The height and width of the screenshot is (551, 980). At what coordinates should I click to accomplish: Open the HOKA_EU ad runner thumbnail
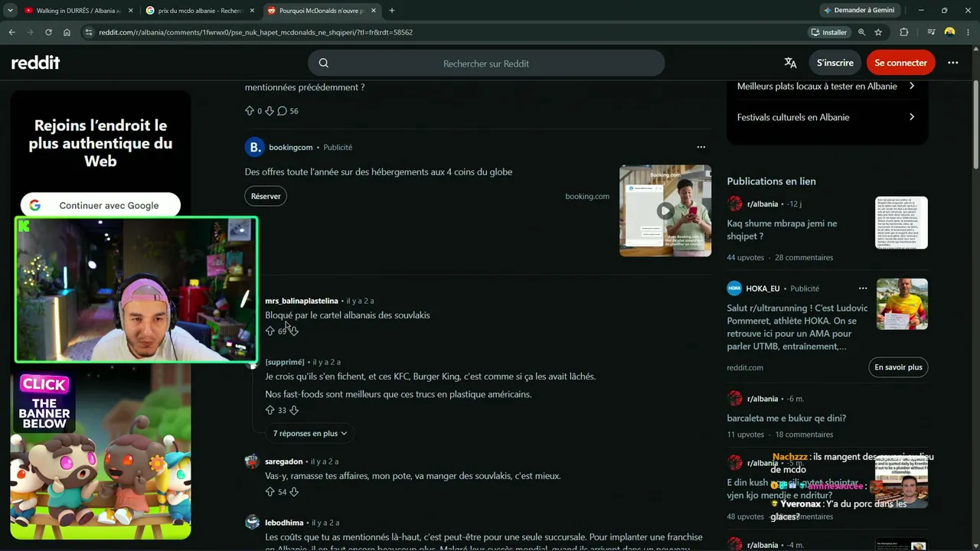901,305
